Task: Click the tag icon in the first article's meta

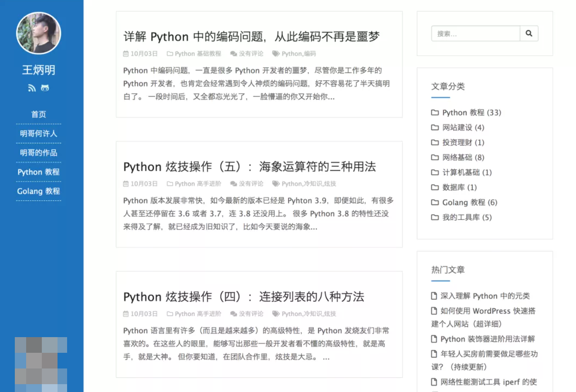Action: click(x=276, y=54)
